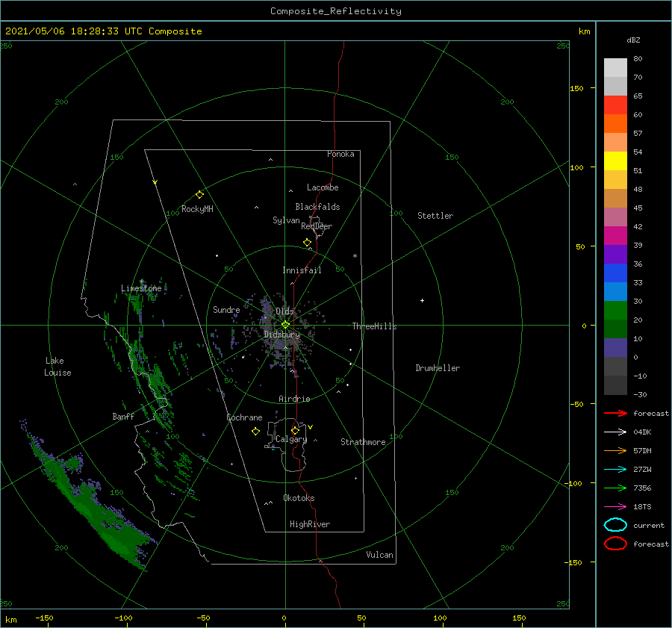Click the Banff town label
Viewport: 672px width, 628px height.
(123, 416)
